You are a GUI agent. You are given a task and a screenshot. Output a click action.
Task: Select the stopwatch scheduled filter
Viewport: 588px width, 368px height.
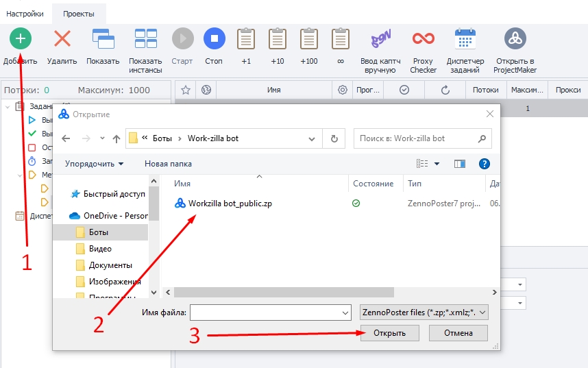tap(32, 161)
